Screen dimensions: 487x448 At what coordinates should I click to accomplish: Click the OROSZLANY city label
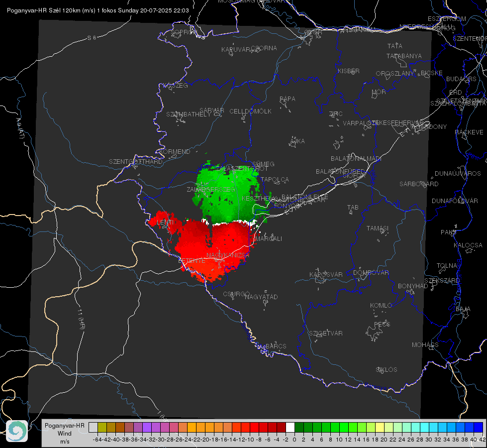click(x=395, y=74)
